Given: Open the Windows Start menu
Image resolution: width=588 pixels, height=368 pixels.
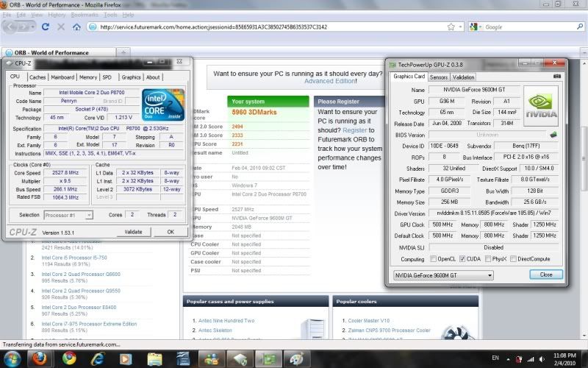Looking at the screenshot, I should click(x=12, y=358).
